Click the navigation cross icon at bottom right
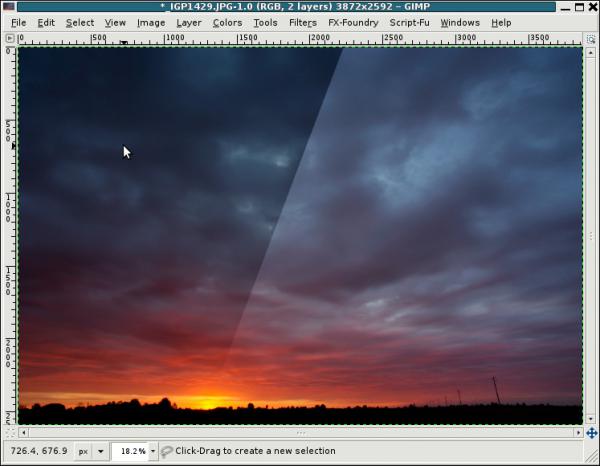The height and width of the screenshot is (466, 600). 592,433
